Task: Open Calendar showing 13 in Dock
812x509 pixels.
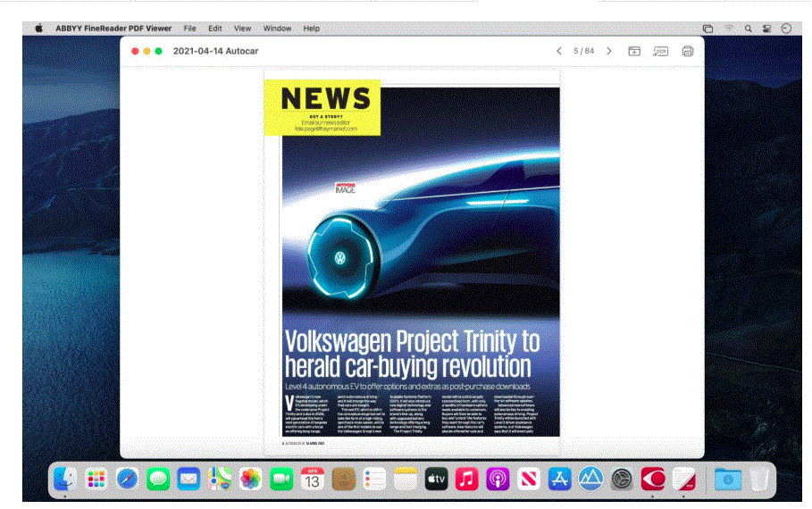Action: [x=313, y=479]
